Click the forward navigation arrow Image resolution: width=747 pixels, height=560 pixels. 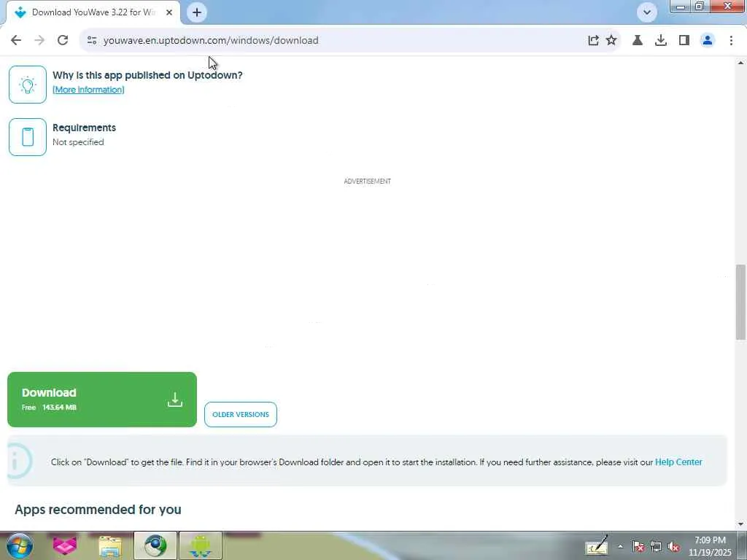pos(39,41)
